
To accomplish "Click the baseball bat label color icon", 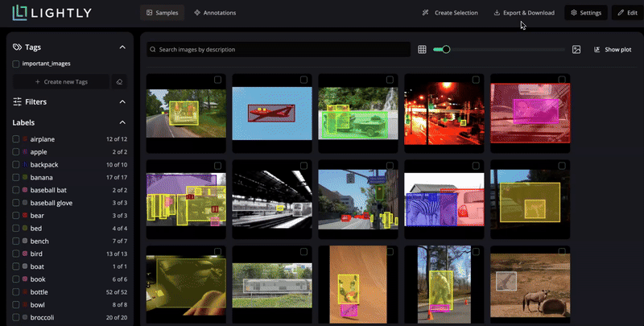I will 25,190.
